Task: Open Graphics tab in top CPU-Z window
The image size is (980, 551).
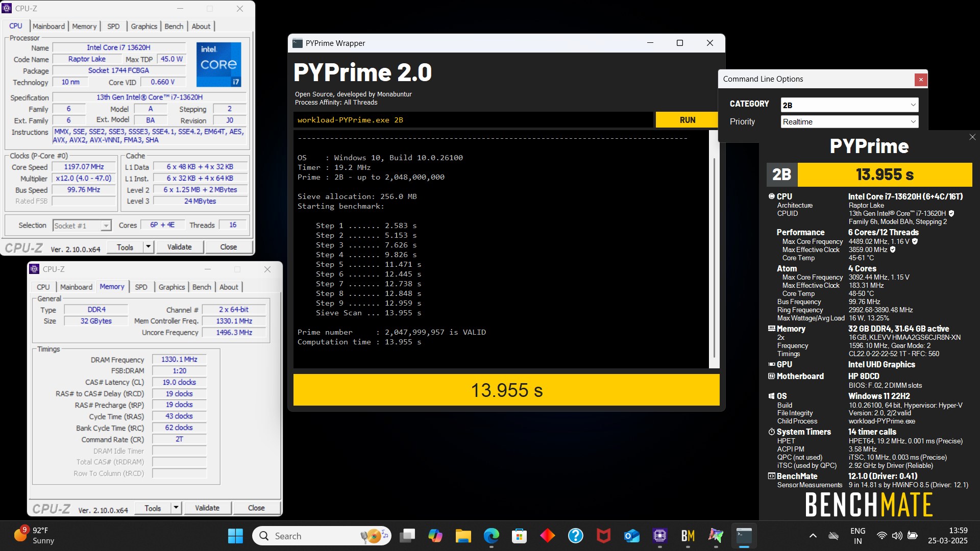Action: pyautogui.click(x=144, y=27)
